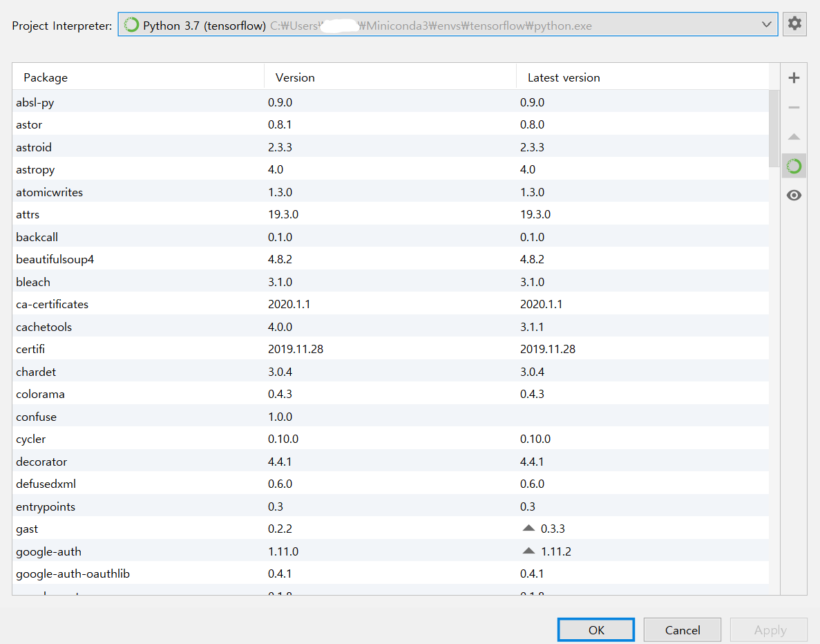This screenshot has height=644, width=820.
Task: Toggle the Use Conda package manager icon
Action: tap(794, 167)
